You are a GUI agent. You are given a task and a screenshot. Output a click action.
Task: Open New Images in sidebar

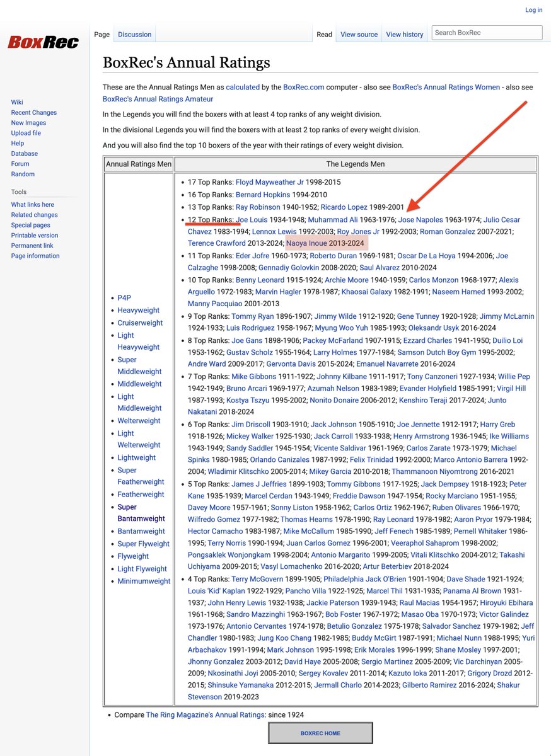click(x=28, y=123)
